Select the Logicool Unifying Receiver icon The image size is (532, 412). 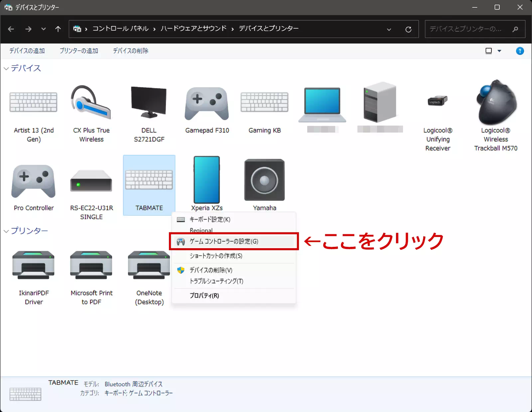(438, 101)
